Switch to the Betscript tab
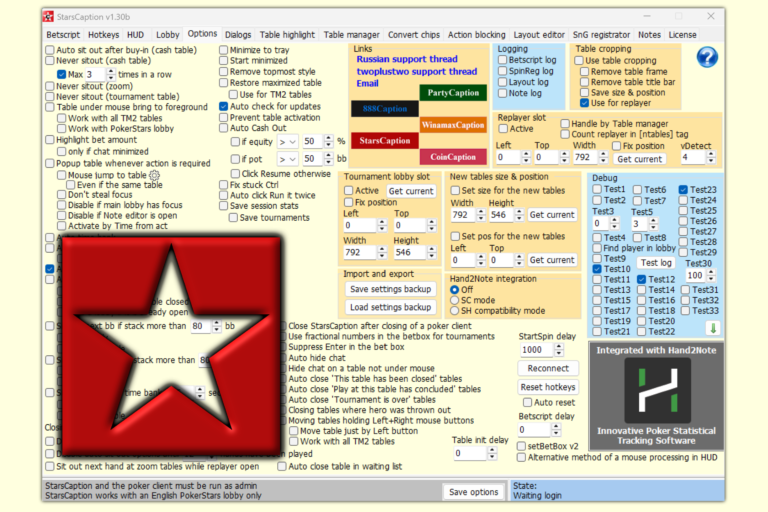 tap(63, 35)
